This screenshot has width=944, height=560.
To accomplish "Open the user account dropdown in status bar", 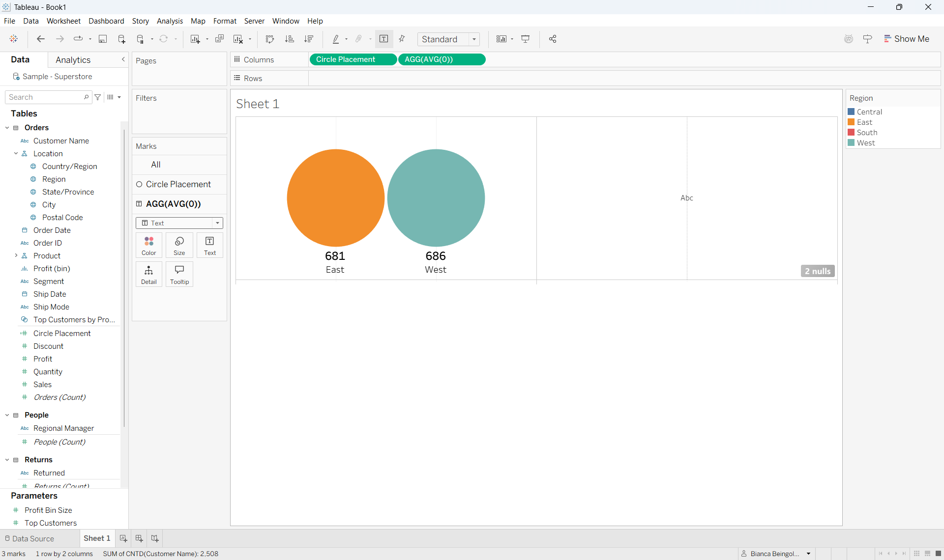I will click(x=808, y=554).
